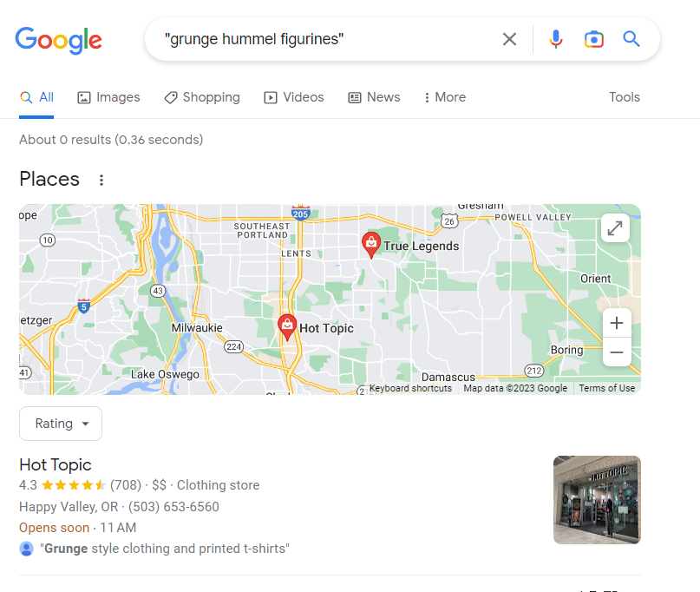Expand the More search categories menu
The image size is (700, 592).
click(x=445, y=97)
